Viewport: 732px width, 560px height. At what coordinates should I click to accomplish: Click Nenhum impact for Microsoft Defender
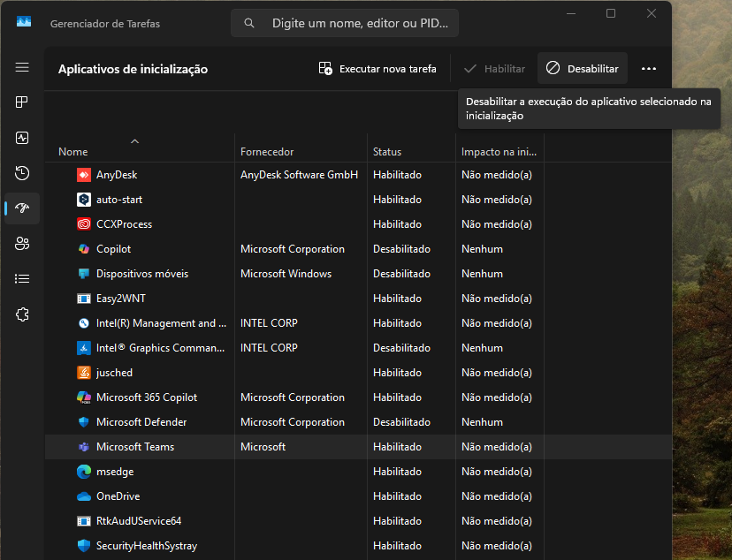point(482,422)
